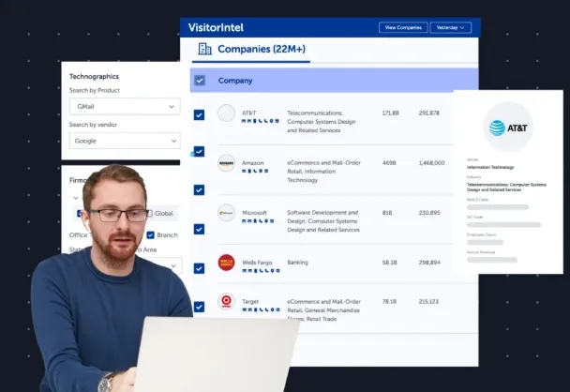Click the AT&T placeholder logo circle in the list
The height and width of the screenshot is (392, 570).
[x=226, y=113]
